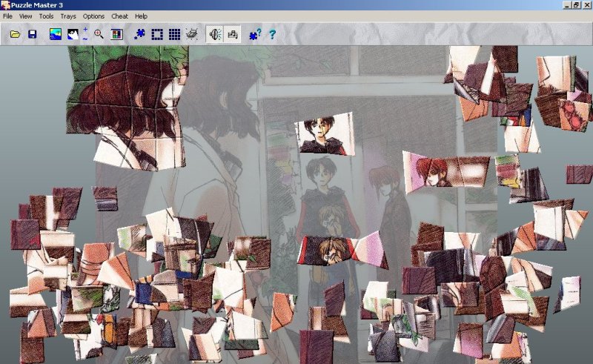Click the tray icon in toolbar

[192, 34]
